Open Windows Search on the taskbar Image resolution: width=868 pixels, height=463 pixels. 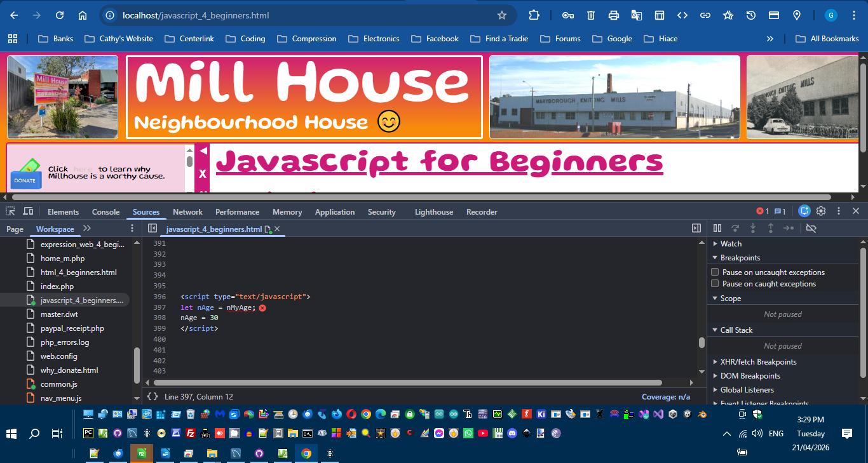[x=34, y=434]
